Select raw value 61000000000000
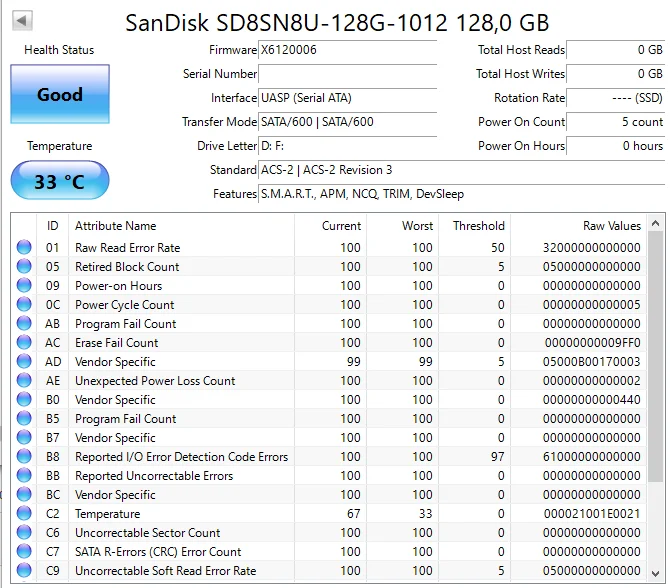This screenshot has height=588, width=670. 591,457
